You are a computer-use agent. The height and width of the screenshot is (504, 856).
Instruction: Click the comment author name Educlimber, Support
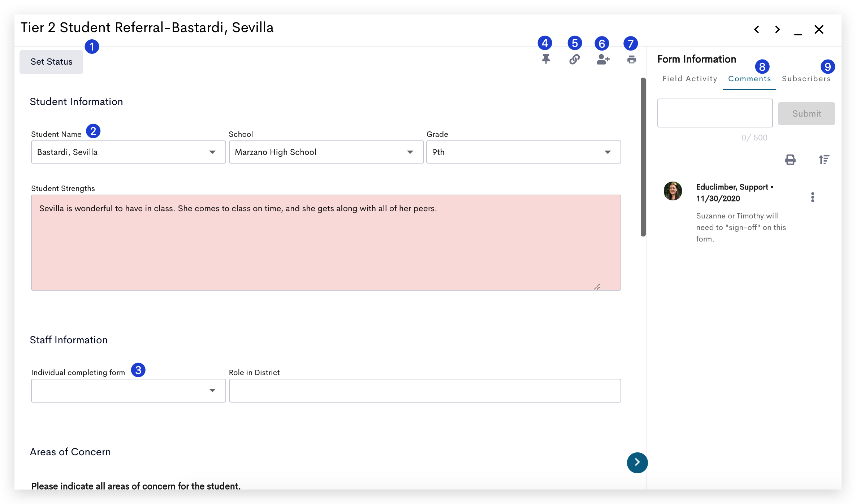pyautogui.click(x=732, y=187)
